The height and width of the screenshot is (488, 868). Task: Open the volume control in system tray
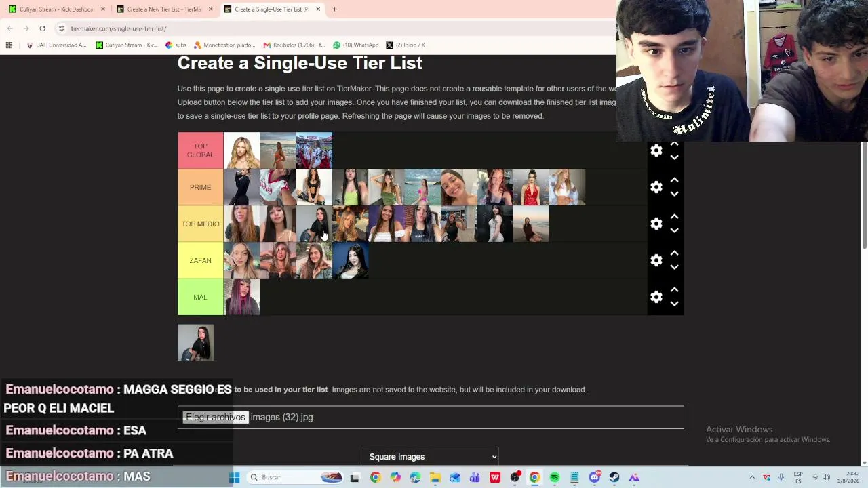(x=826, y=477)
